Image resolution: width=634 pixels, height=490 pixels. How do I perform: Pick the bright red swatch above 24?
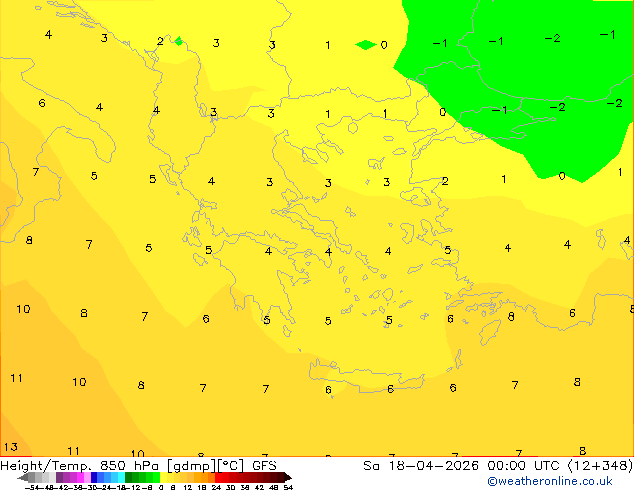pyautogui.click(x=218, y=477)
